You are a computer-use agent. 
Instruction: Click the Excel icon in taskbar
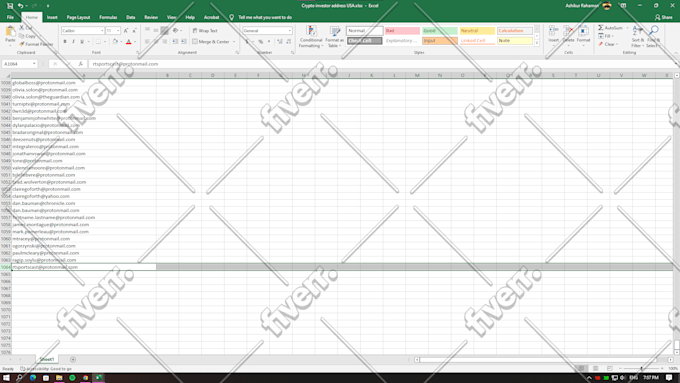tap(98, 378)
